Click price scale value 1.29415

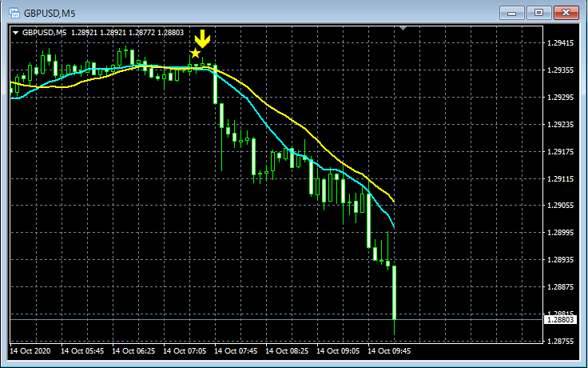[560, 43]
